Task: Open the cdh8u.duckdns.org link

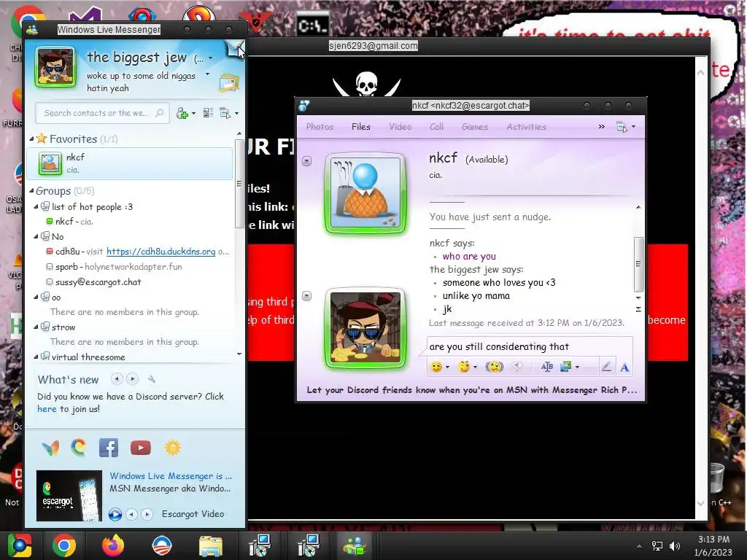Action: click(x=161, y=252)
